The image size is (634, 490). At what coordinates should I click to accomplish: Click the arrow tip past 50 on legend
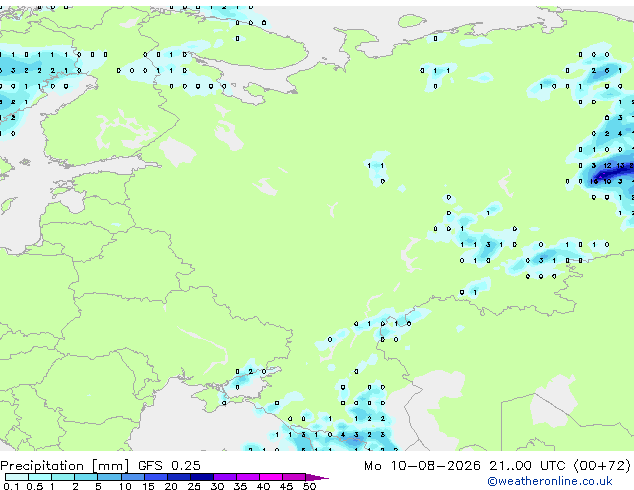318,477
